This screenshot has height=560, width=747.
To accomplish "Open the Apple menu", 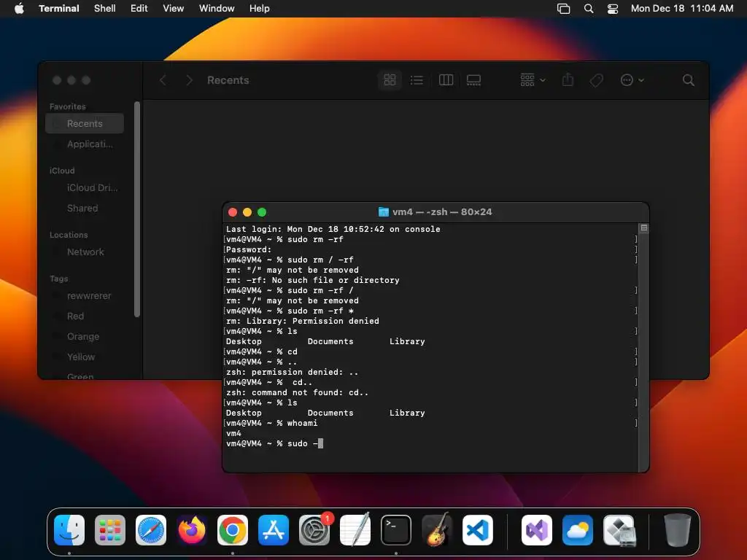I will point(19,9).
